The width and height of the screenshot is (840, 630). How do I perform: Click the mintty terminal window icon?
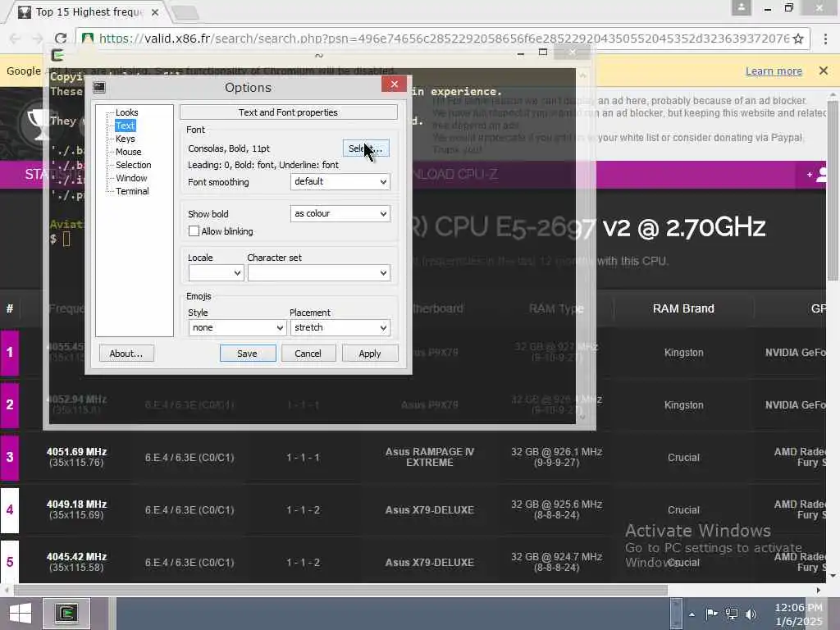pos(57,55)
